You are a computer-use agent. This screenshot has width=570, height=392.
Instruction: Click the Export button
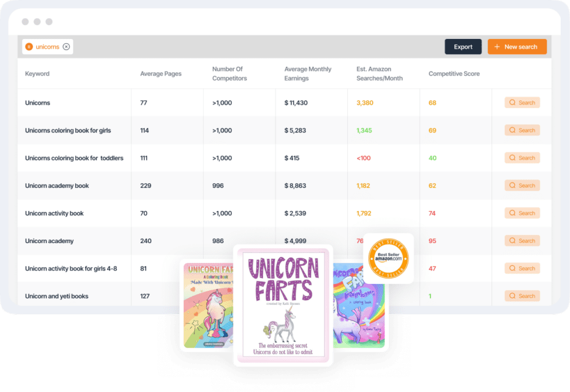[463, 47]
